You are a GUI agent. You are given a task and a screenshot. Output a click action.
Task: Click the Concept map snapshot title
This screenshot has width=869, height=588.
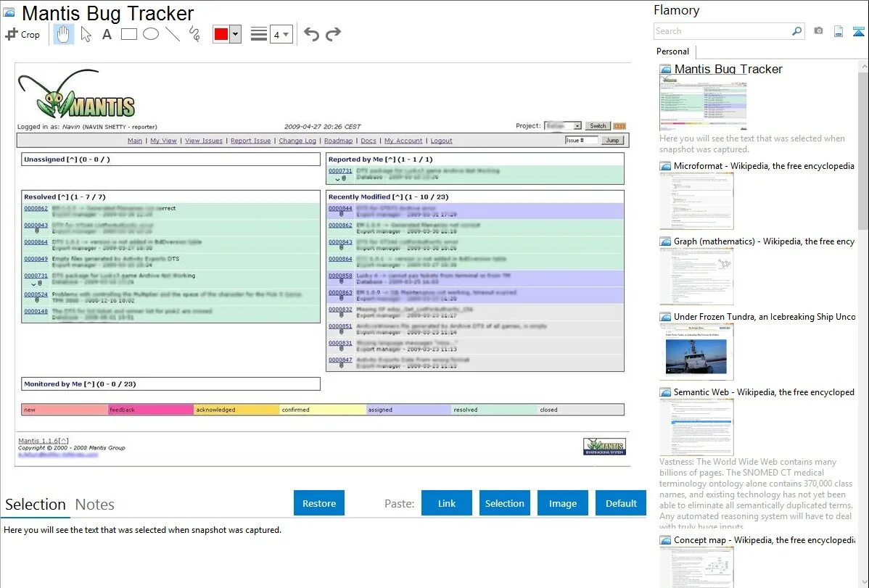pyautogui.click(x=765, y=539)
